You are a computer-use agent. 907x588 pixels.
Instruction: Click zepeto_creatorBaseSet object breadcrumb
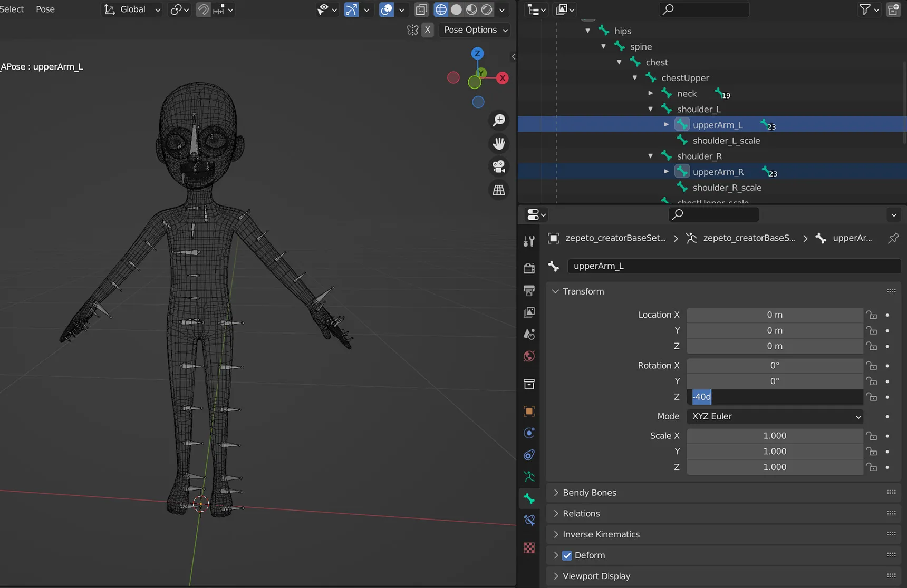(615, 238)
